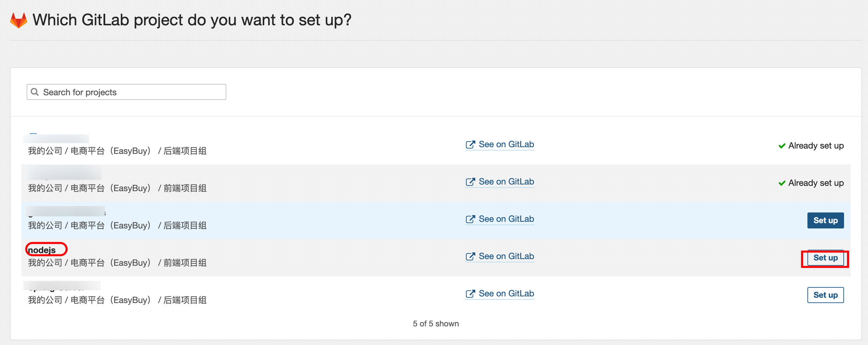
Task: Click external-link icon in the highlighted blue row
Action: coord(470,219)
